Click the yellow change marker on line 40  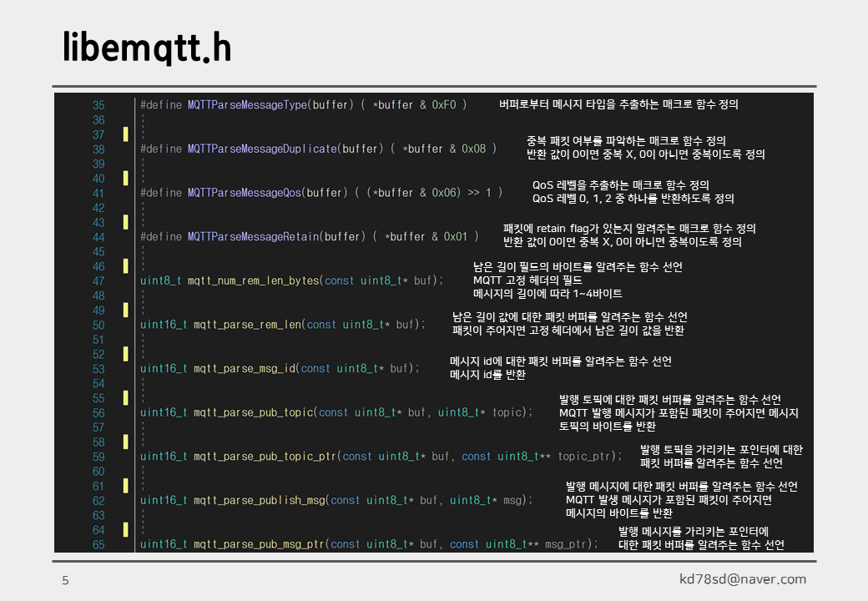pyautogui.click(x=126, y=178)
